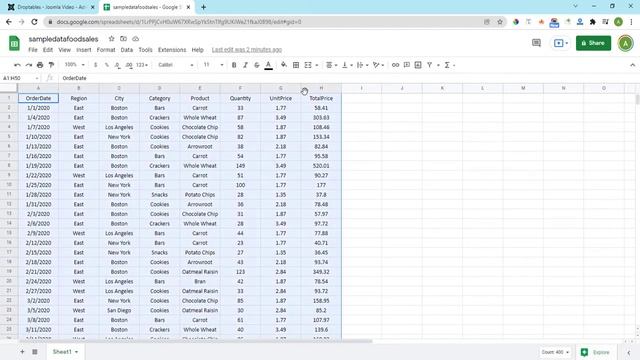Click the Name box showing A1:H50

pos(20,78)
